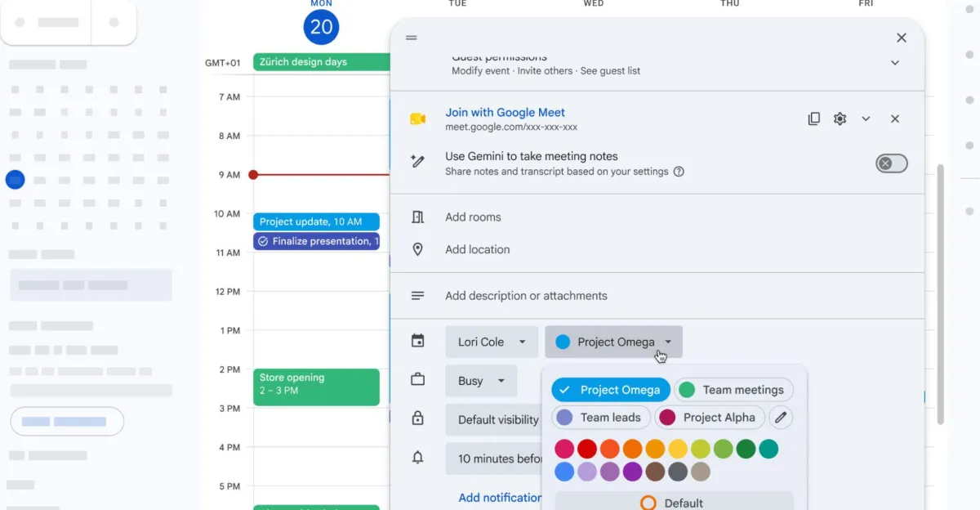Screen dimensions: 980x510
Task: Choose the Project Alpha label chip
Action: click(x=710, y=418)
